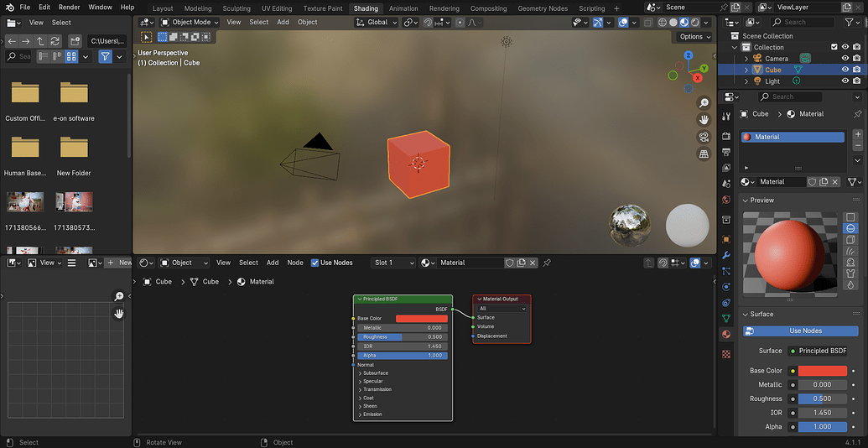Image resolution: width=868 pixels, height=448 pixels.
Task: Hide the Camera in viewport
Action: [x=845, y=58]
